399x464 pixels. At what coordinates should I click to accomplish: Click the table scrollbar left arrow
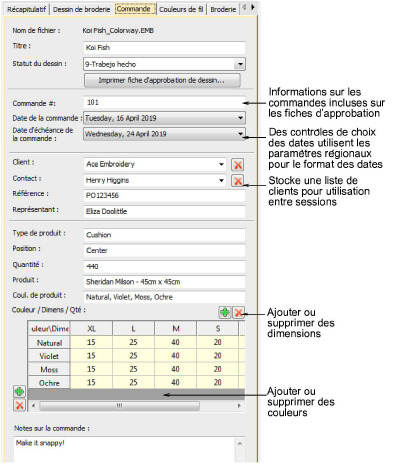(x=33, y=406)
